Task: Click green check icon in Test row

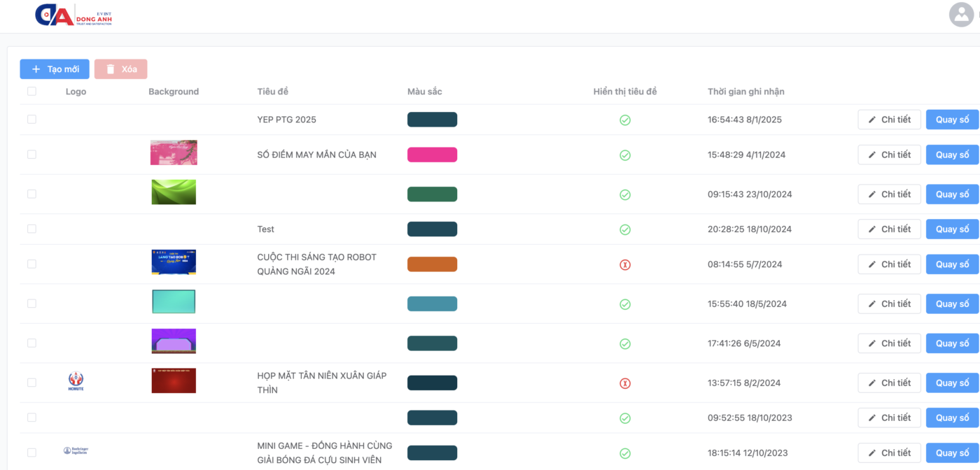Action: point(625,230)
